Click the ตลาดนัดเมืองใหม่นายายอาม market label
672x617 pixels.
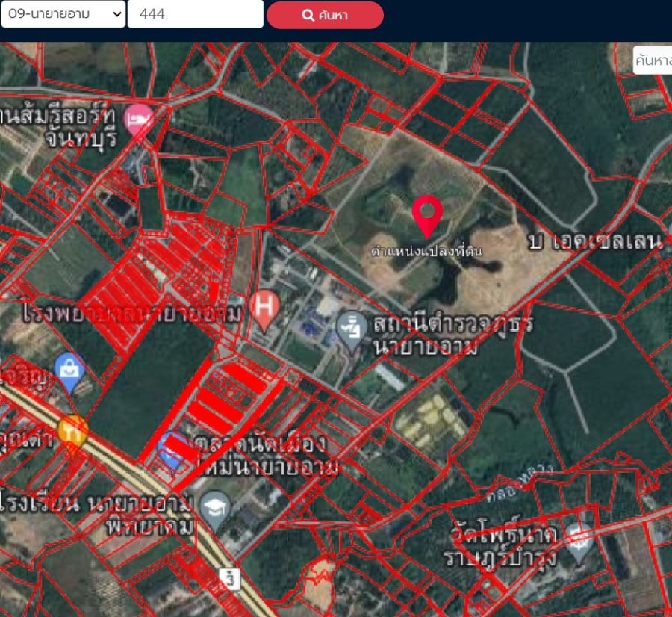(265, 456)
